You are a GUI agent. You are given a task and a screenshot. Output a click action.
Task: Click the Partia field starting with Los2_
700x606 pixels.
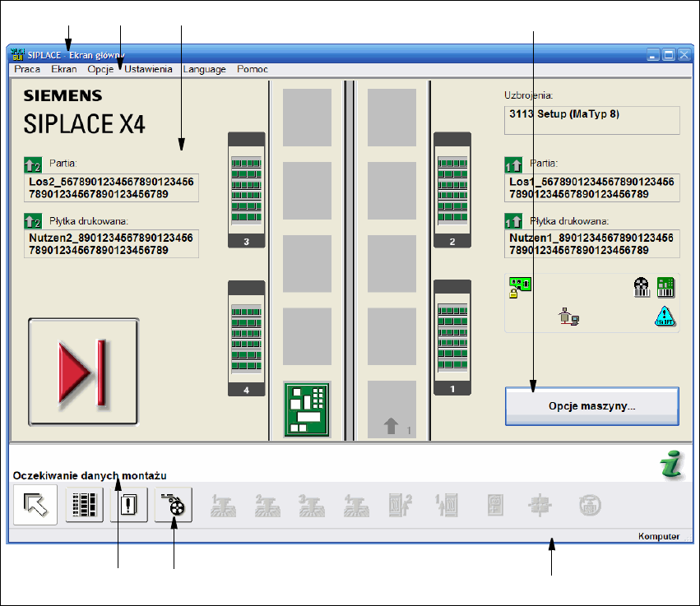click(x=111, y=187)
